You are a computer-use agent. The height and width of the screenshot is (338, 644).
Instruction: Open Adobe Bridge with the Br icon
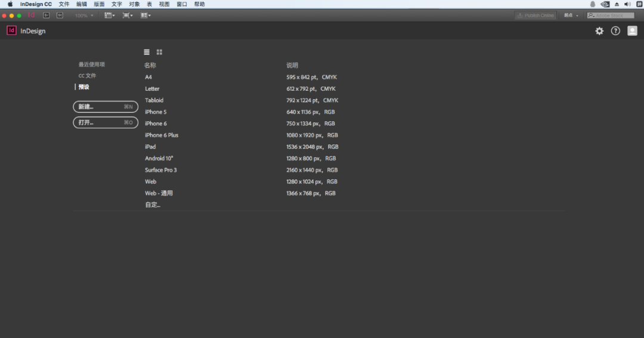[47, 15]
